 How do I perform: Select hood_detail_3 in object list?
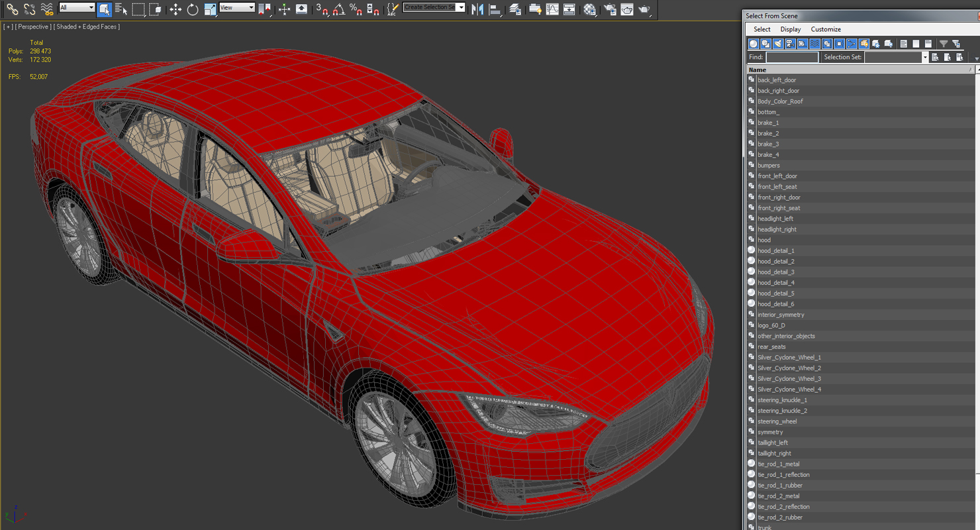(776, 272)
